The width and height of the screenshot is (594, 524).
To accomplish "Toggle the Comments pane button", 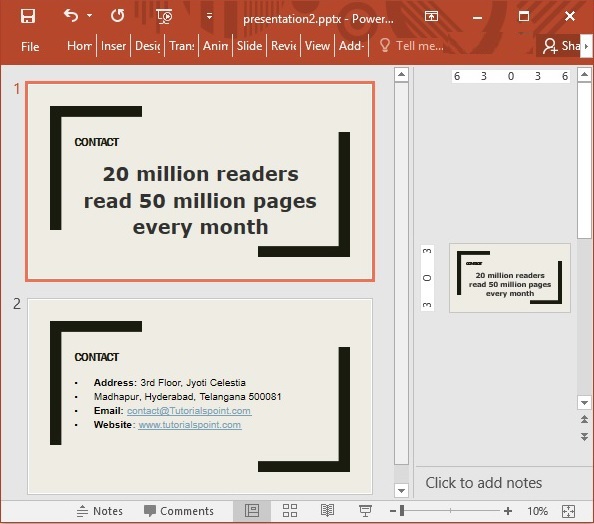I will click(x=179, y=511).
